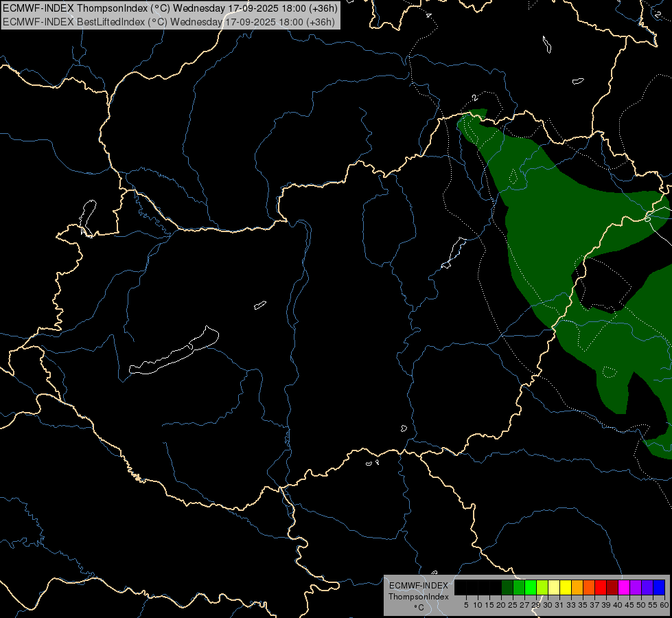The image size is (672, 618).
Task: Click the blue 55-60 legend swatch
Action: pos(659,587)
